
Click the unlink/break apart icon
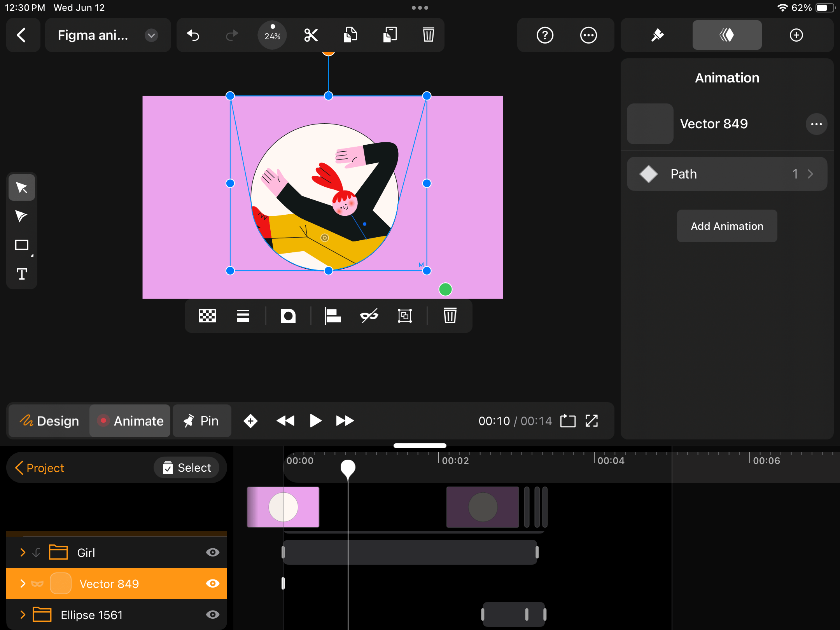click(368, 316)
